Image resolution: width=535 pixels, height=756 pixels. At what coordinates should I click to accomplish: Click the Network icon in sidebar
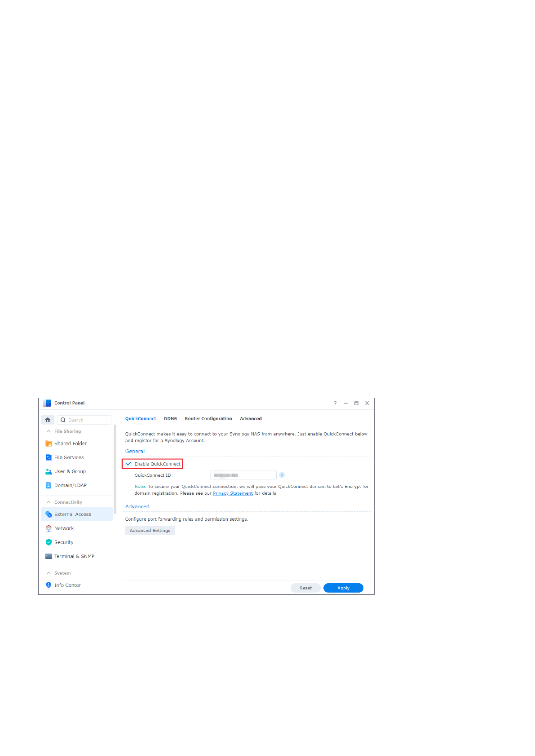coord(49,528)
